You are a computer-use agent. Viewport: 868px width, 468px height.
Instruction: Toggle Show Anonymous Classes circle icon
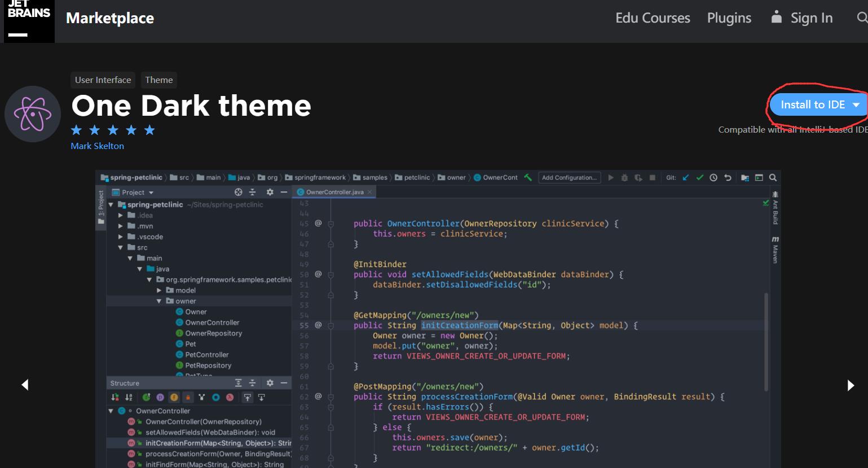click(x=215, y=397)
